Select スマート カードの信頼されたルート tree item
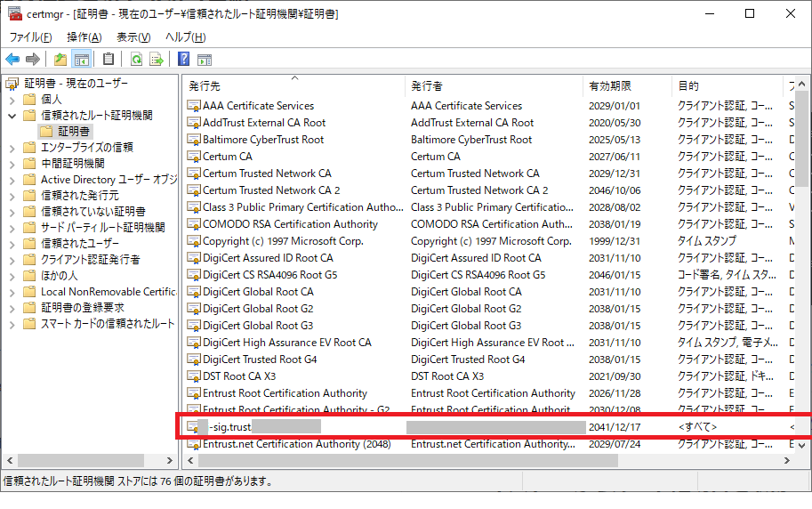Image resolution: width=812 pixels, height=509 pixels. (x=108, y=324)
